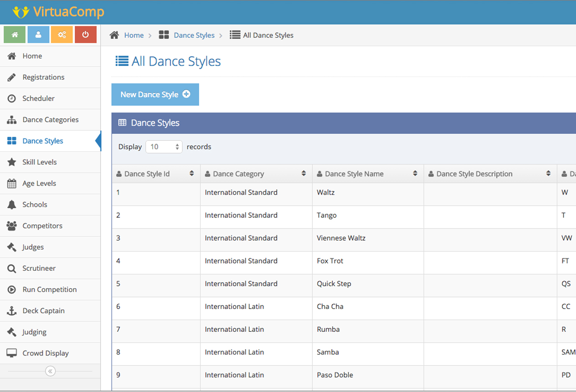Open the Display records count dropdown
576x392 pixels.
pyautogui.click(x=164, y=147)
